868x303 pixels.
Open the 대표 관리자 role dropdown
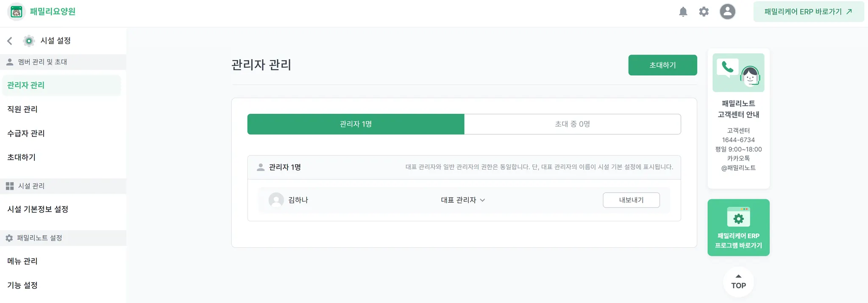(462, 200)
